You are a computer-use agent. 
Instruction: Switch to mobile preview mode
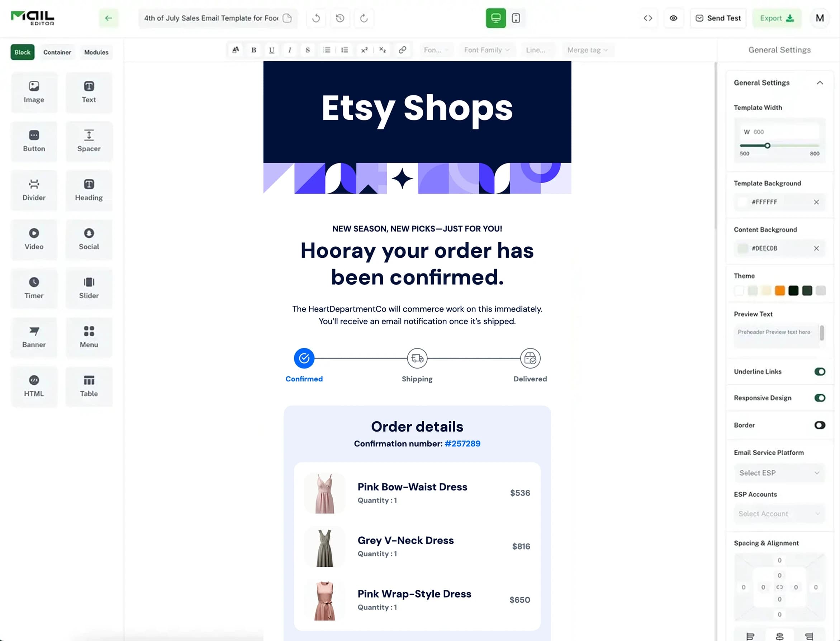click(516, 18)
